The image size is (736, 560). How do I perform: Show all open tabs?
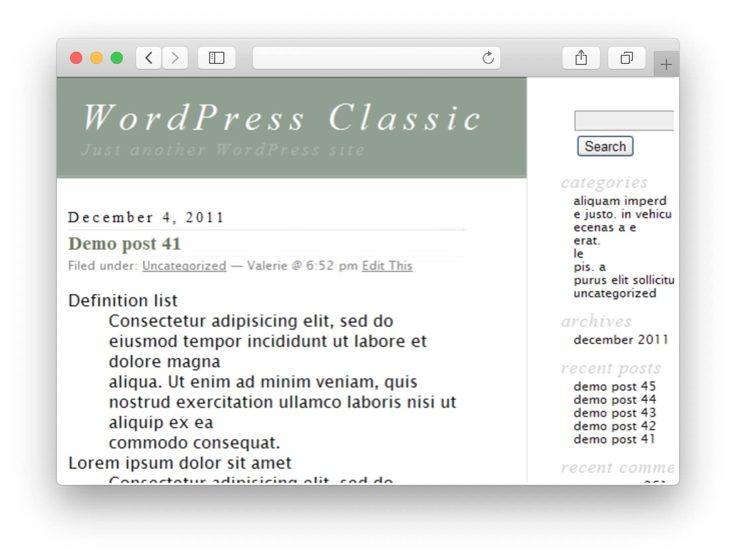click(626, 58)
